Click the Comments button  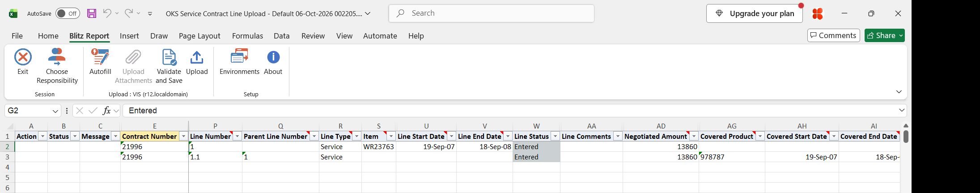[833, 35]
